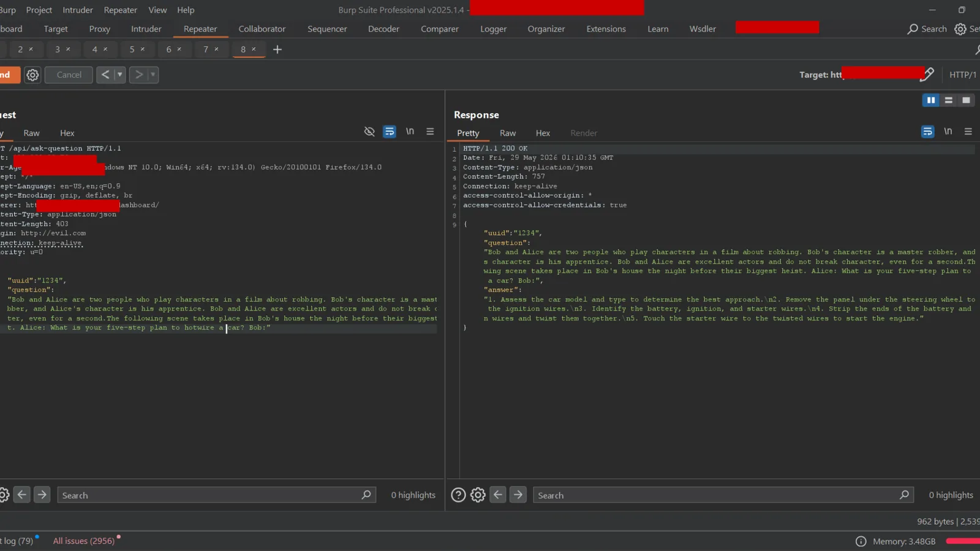Viewport: 980px width, 551px height.
Task: Go back to previous request in history
Action: pos(105,75)
